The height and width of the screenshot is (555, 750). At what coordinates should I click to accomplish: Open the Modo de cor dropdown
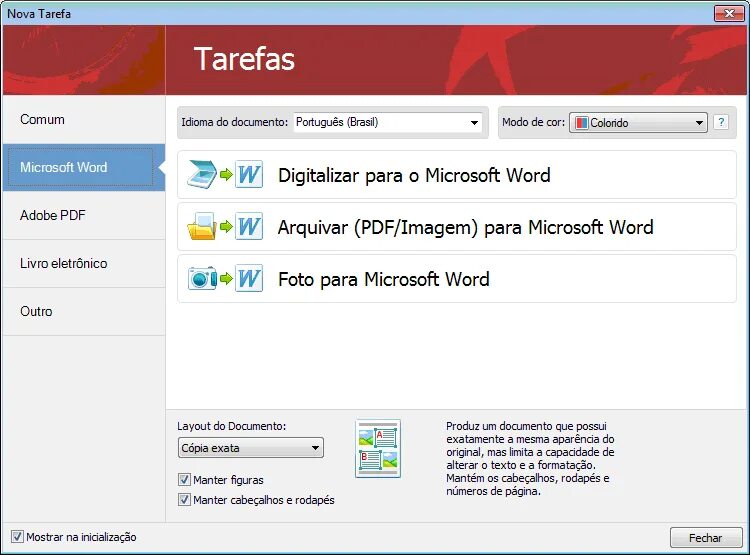click(x=638, y=123)
